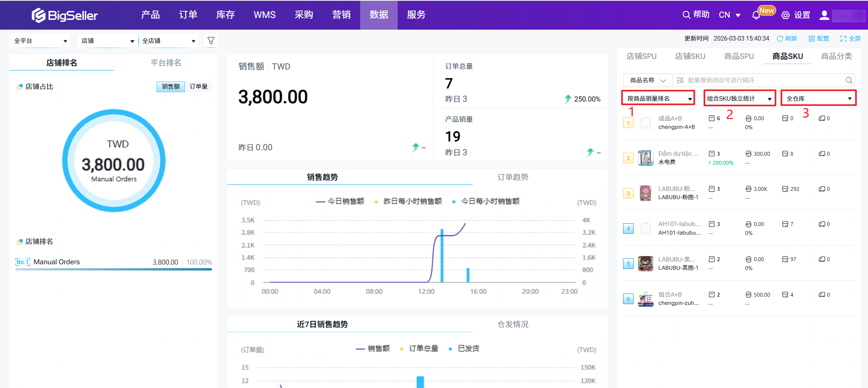
Task: Toggle store share to 订单量
Action: tap(198, 87)
